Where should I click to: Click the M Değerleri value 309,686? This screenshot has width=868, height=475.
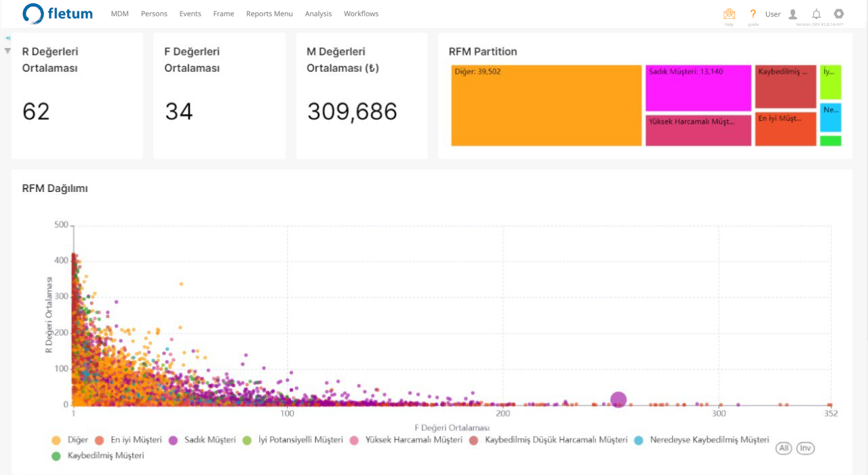point(352,111)
